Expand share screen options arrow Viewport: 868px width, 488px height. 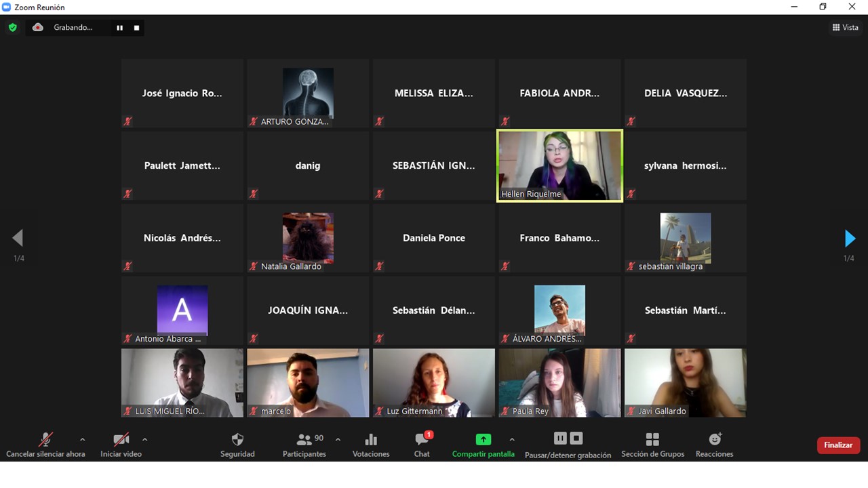point(512,439)
